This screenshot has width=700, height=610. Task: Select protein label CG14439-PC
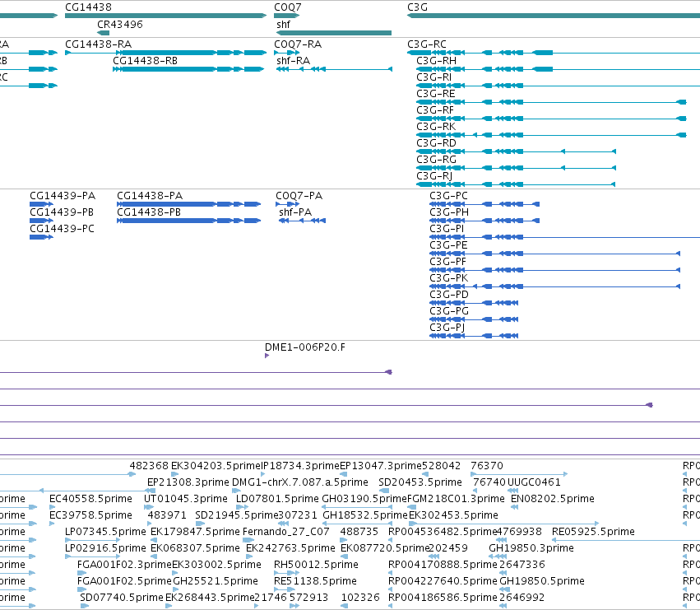[62, 228]
